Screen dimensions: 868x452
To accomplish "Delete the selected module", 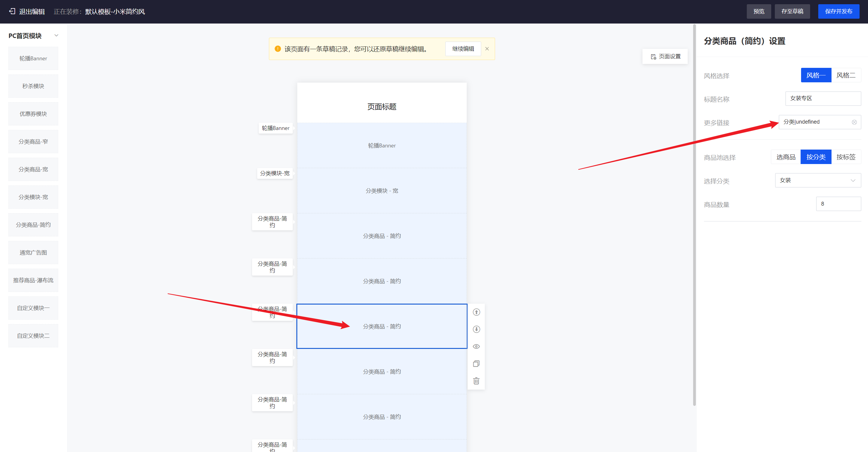I will [476, 381].
